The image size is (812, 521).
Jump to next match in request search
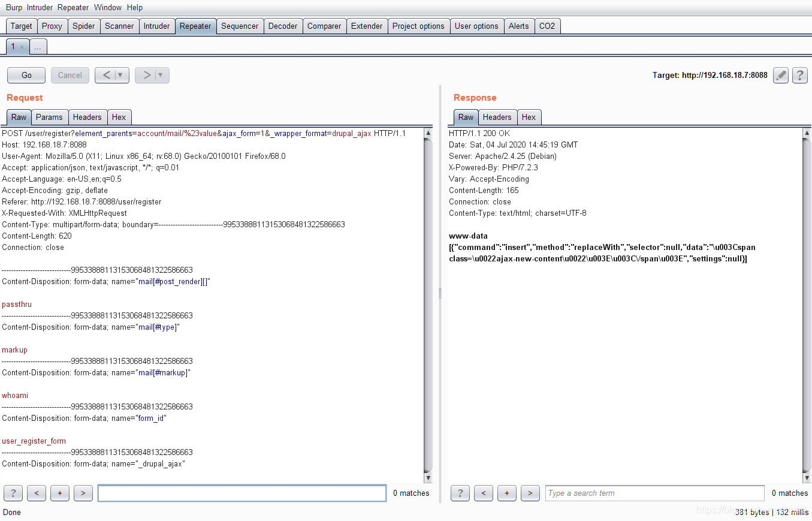point(83,493)
